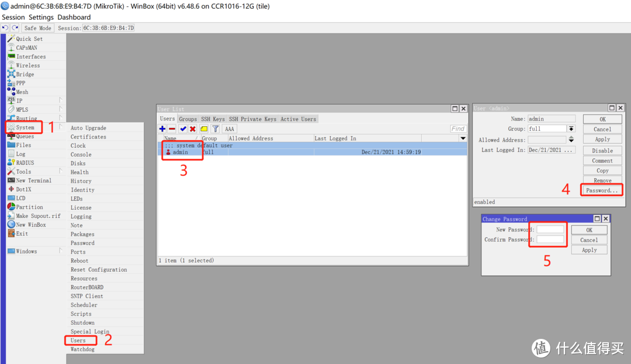Switch to the SSH Keys tab
Viewport: 631px width, 364px height.
[213, 119]
